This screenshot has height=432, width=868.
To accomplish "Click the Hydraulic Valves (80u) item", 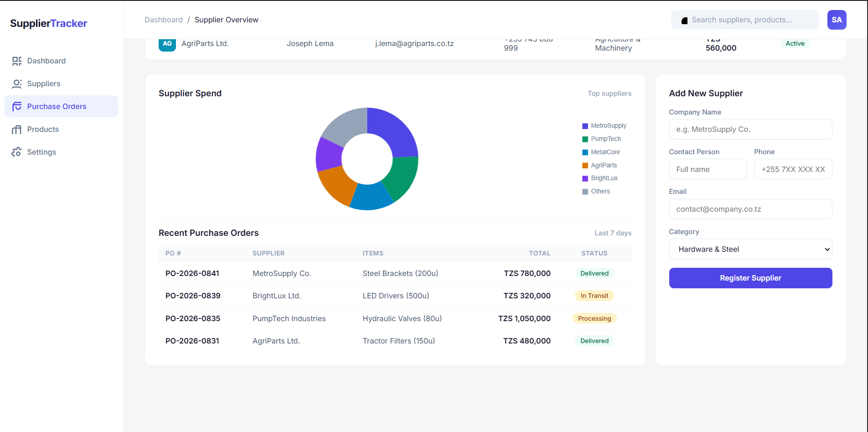I will tap(402, 318).
